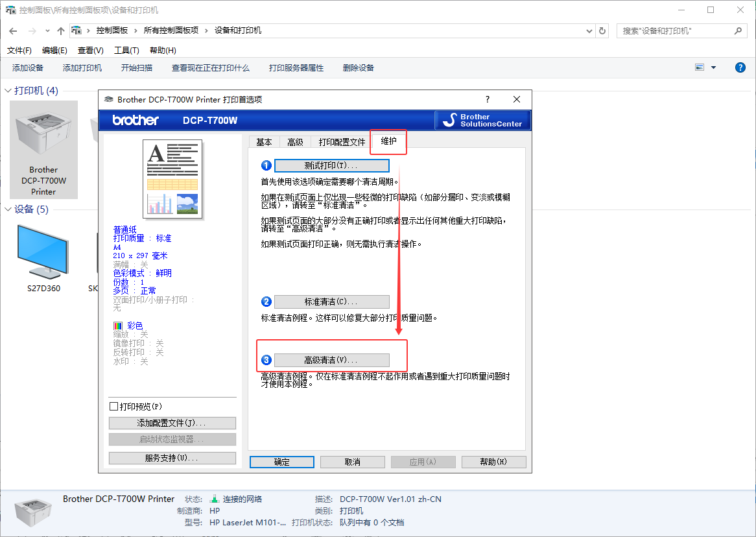The height and width of the screenshot is (537, 756).
Task: Click the search 设备和打印机 input field
Action: coord(674,30)
